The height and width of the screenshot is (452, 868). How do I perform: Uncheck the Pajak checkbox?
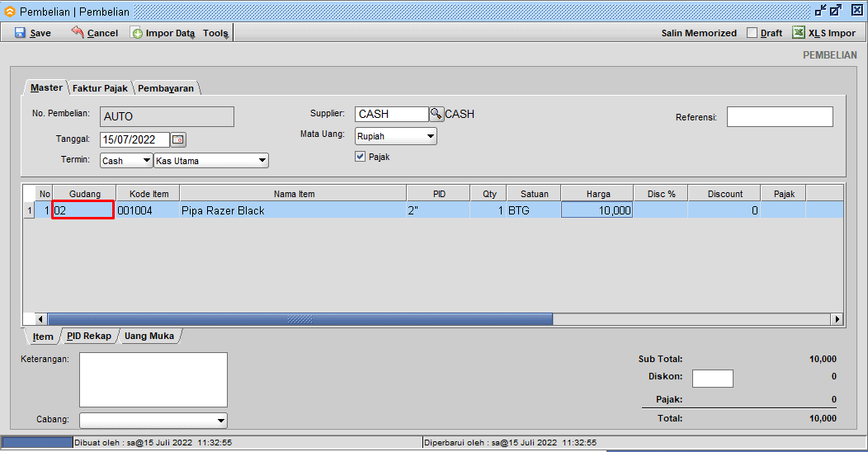(361, 157)
